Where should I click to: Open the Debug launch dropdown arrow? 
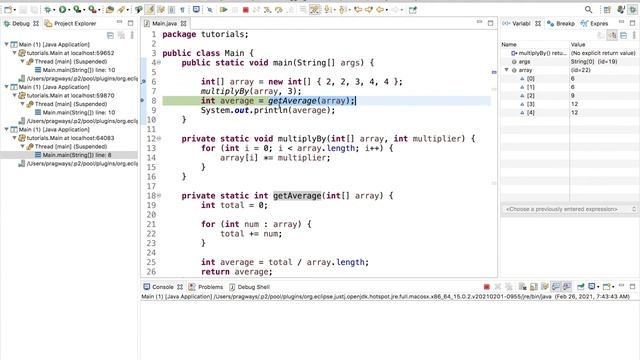(x=54, y=10)
